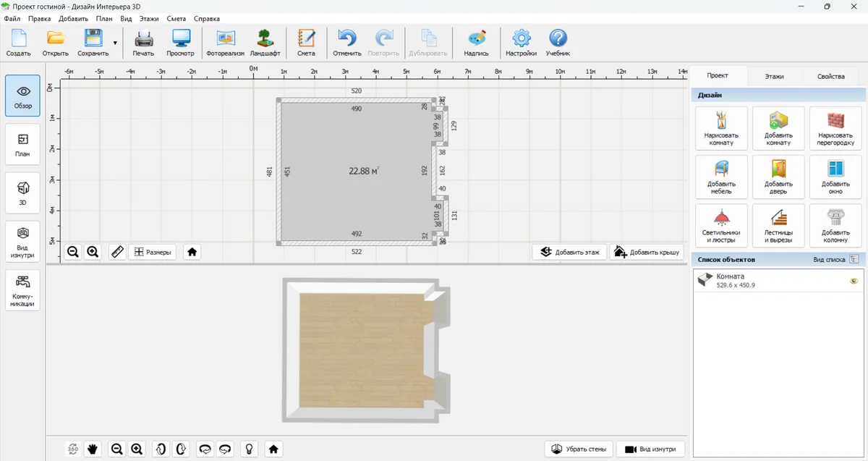Click Добавить колонну tool
Viewport: 868px width, 461px height.
coord(835,225)
